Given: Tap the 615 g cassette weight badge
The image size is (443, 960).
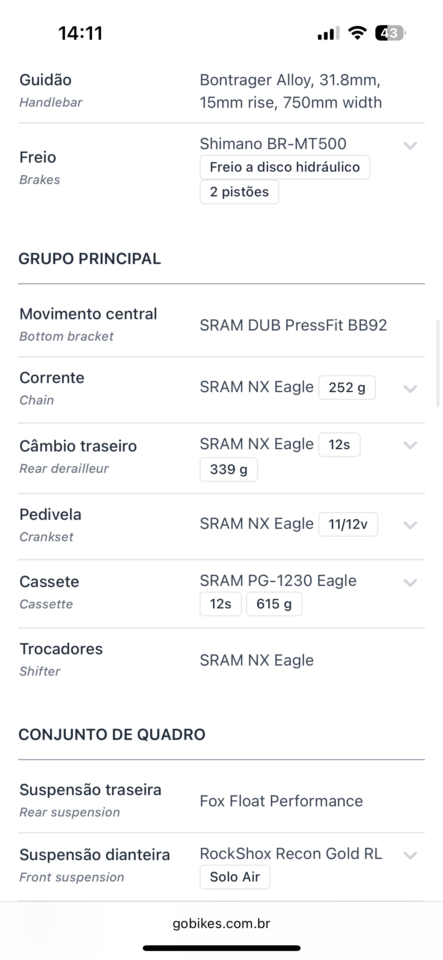Looking at the screenshot, I should (274, 604).
